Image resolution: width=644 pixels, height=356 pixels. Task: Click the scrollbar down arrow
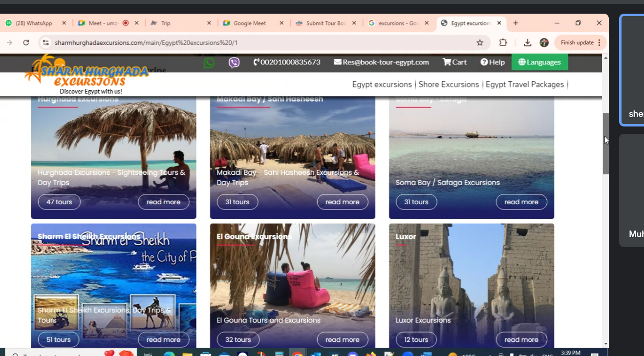606,344
